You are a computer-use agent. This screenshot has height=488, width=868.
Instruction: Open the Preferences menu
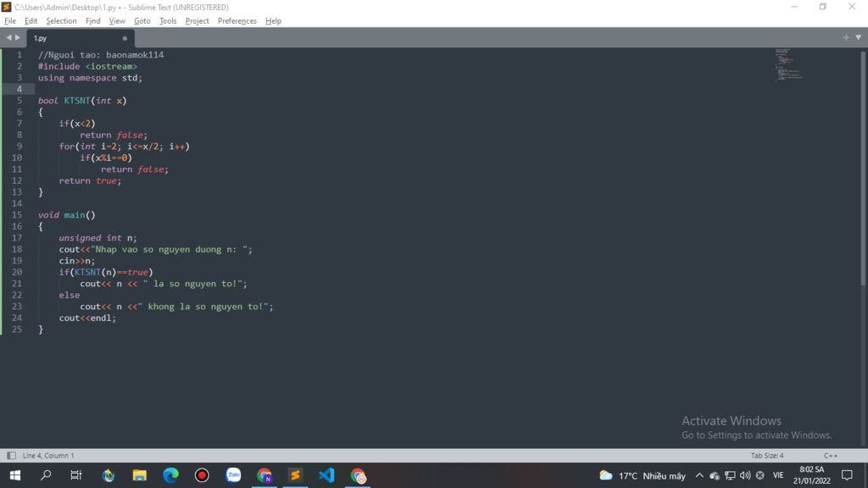(237, 21)
